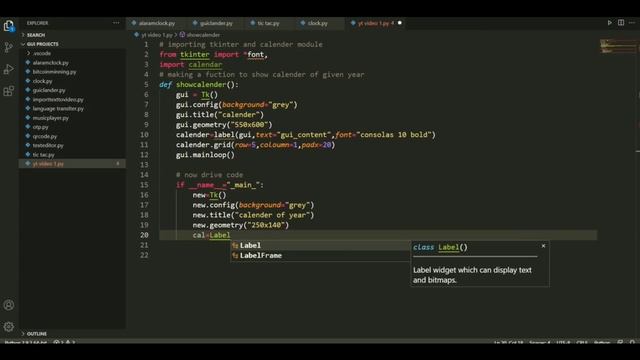The width and height of the screenshot is (640, 360).
Task: Close the Label documentation popup
Action: tap(543, 246)
